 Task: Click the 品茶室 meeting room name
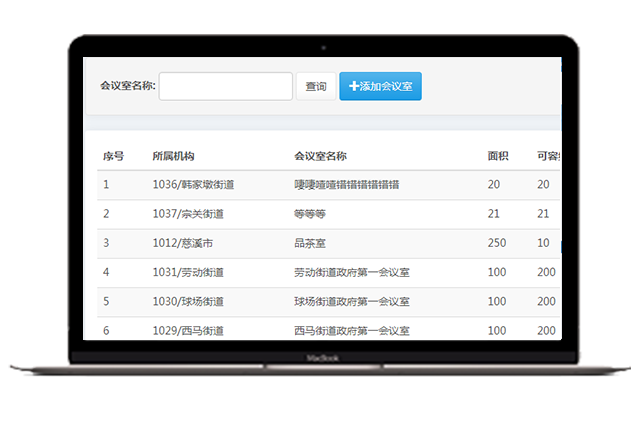pyautogui.click(x=309, y=243)
